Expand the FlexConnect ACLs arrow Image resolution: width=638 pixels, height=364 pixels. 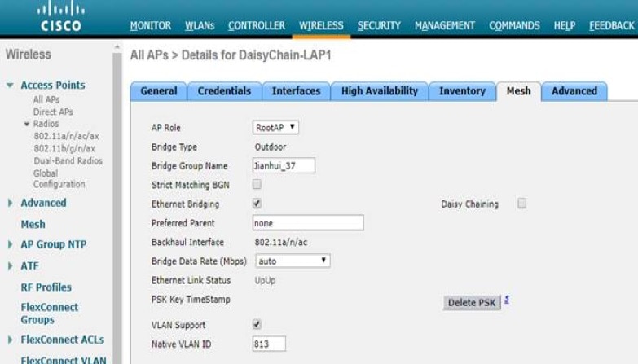(x=10, y=340)
